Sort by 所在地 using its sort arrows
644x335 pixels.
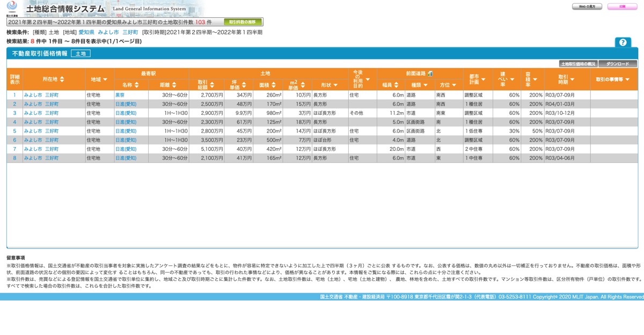point(62,79)
